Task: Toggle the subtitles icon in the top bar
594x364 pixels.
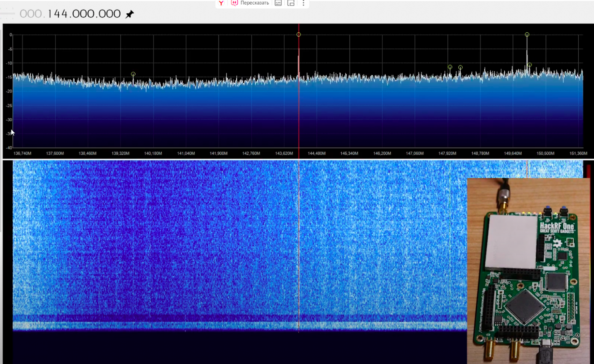Action: [278, 3]
